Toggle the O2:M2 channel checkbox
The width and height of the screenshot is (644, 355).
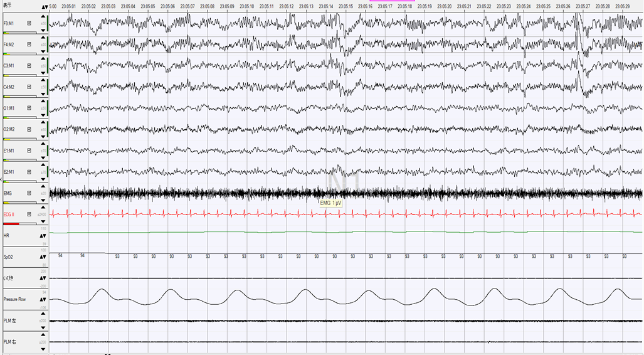click(x=29, y=129)
